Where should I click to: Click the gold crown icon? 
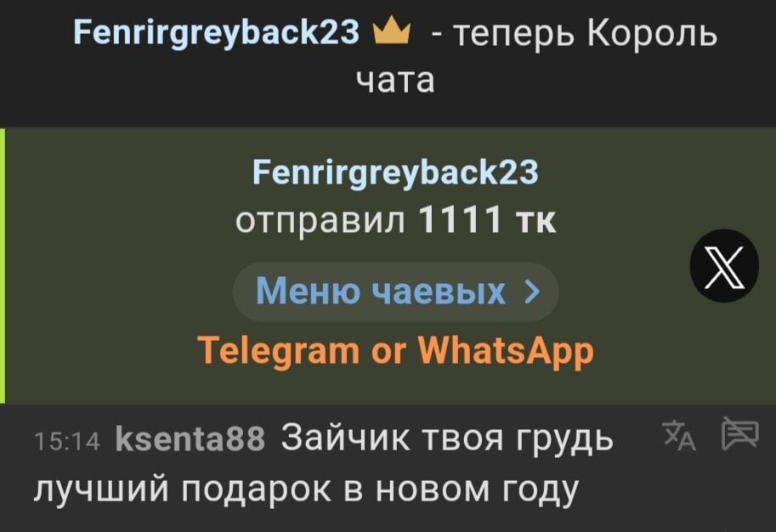(392, 31)
